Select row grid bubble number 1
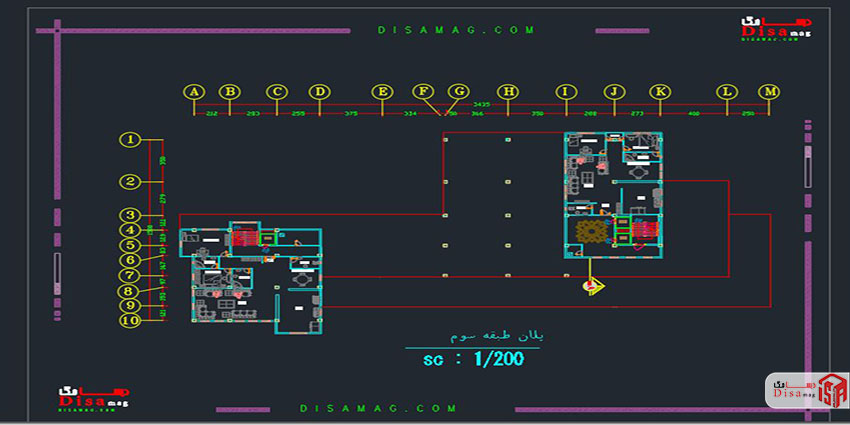This screenshot has width=850, height=425. [x=131, y=140]
